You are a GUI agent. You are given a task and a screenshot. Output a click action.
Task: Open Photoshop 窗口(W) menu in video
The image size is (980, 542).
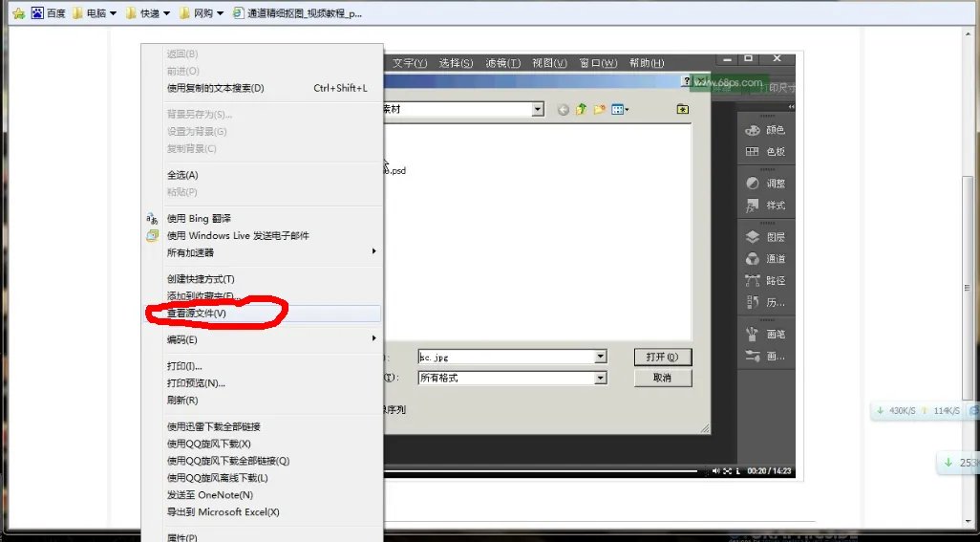tap(598, 63)
